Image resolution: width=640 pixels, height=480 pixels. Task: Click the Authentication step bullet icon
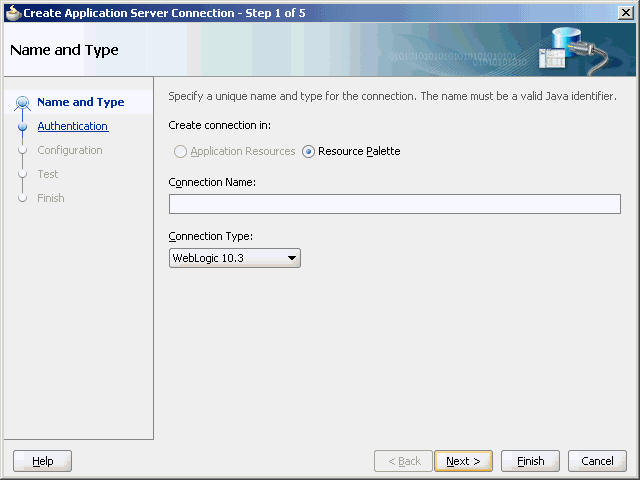(x=22, y=127)
